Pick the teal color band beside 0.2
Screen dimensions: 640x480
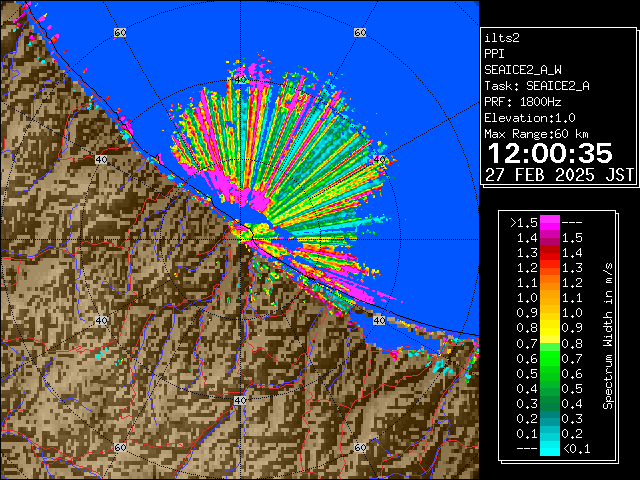(550, 419)
